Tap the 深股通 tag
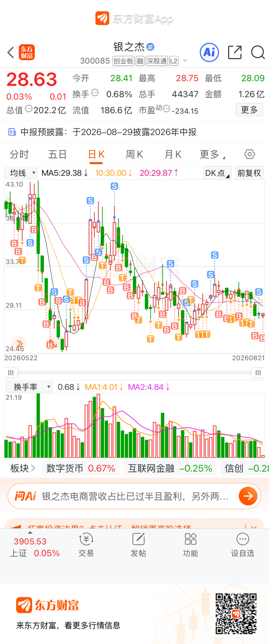The image size is (269, 644). tap(157, 61)
